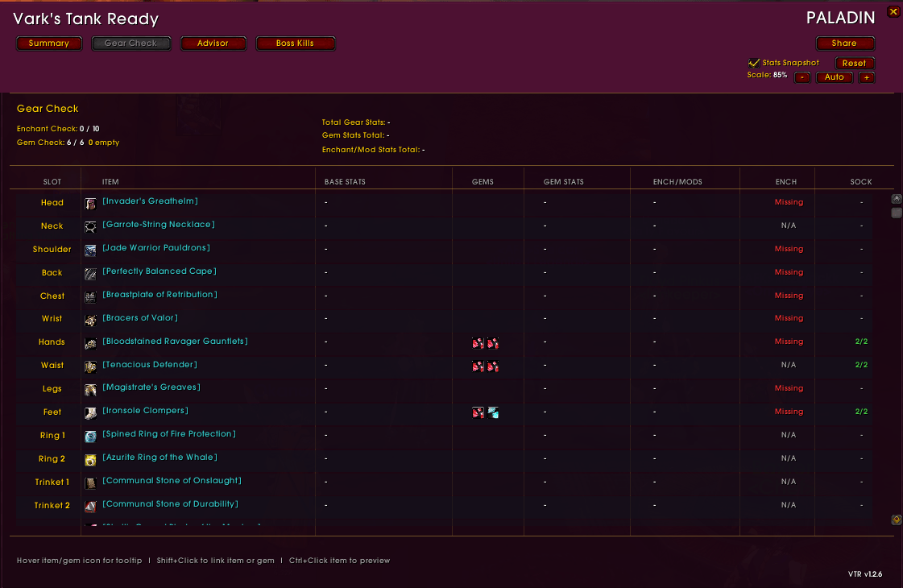Reset the window scale
This screenshot has height=588, width=903.
[x=854, y=64]
